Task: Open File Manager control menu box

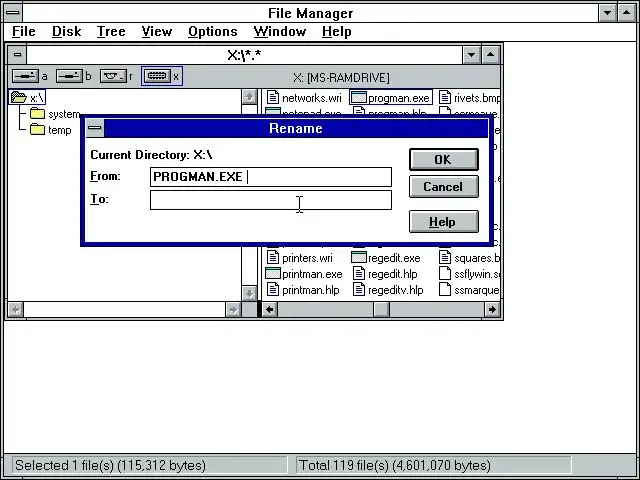Action: [13, 13]
